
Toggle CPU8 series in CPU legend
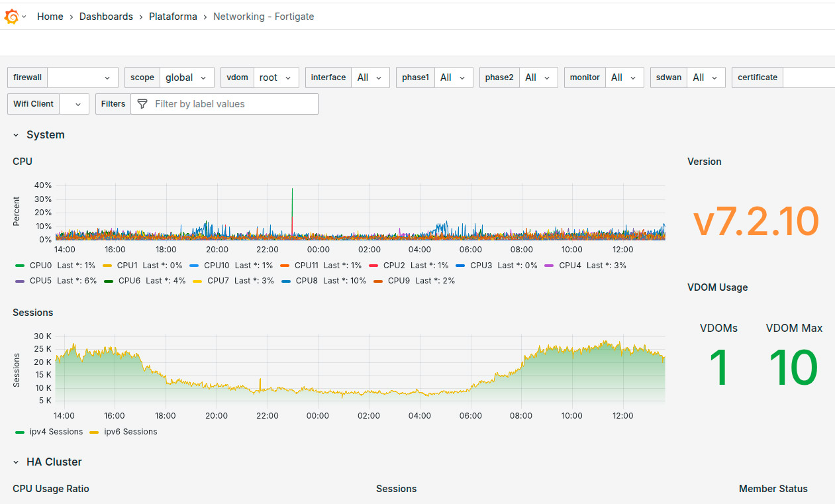(x=307, y=281)
